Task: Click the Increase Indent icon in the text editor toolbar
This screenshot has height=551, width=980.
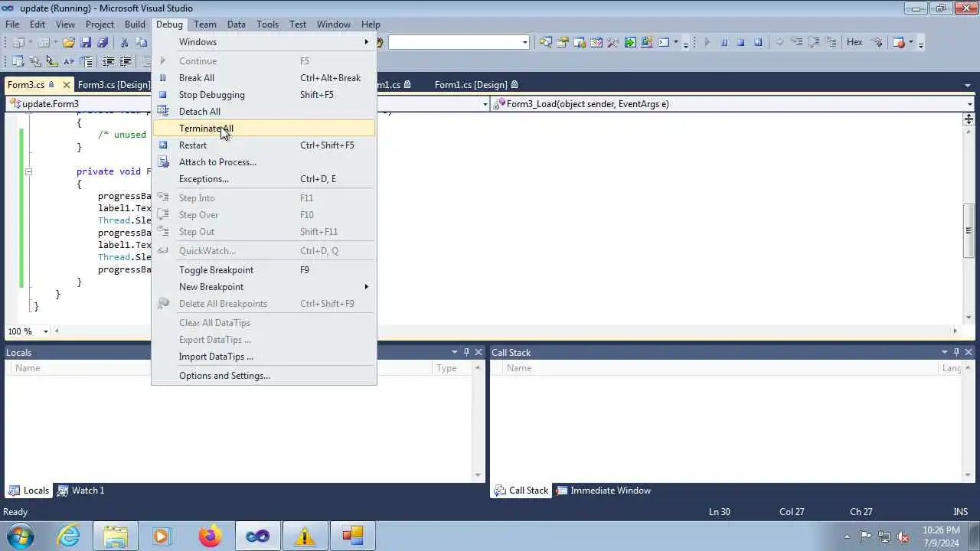Action: [126, 61]
